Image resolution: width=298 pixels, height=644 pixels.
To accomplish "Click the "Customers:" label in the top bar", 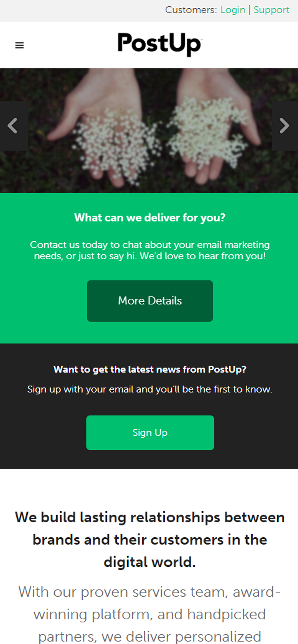I will pyautogui.click(x=191, y=10).
